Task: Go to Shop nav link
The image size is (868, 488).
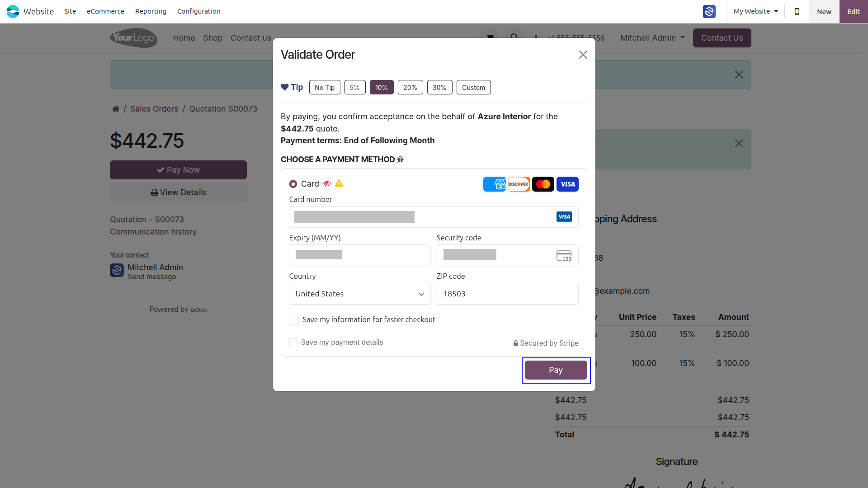Action: (213, 38)
